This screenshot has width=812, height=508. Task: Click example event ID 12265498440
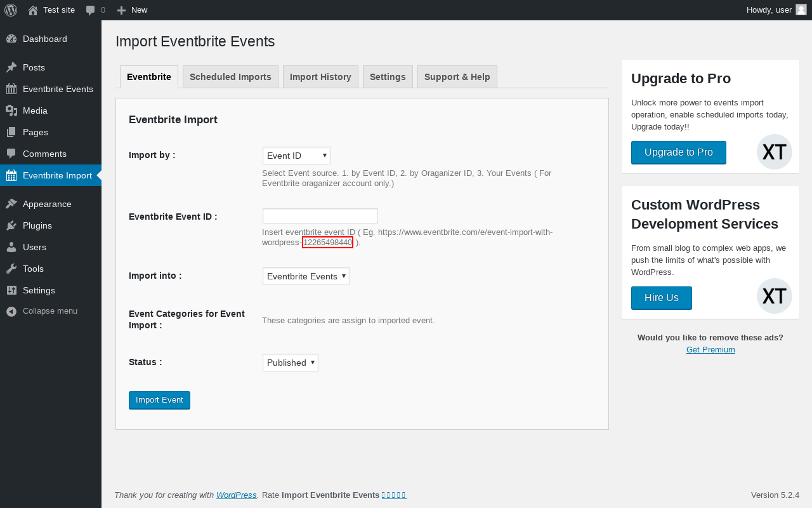327,243
